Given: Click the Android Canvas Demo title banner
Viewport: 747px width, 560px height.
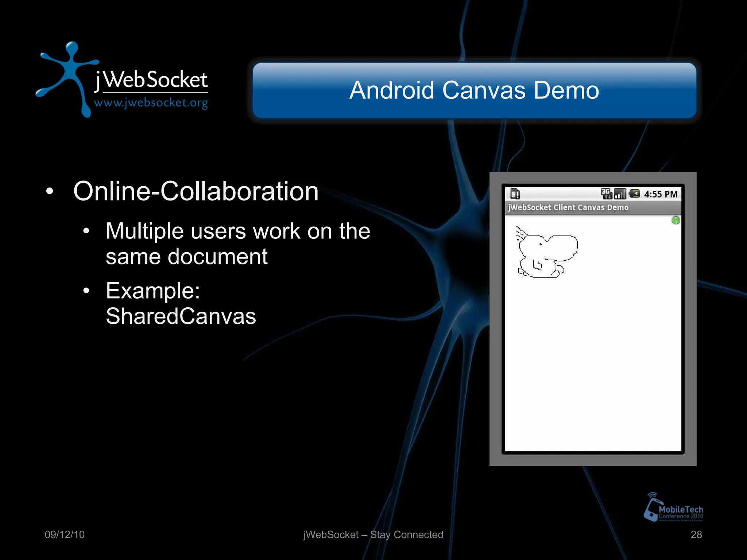Looking at the screenshot, I should [475, 90].
